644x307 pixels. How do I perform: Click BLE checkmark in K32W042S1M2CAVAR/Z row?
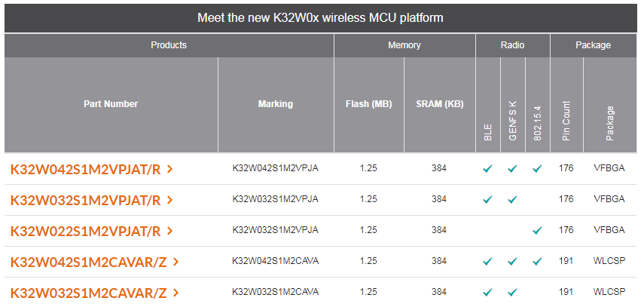[x=487, y=262]
